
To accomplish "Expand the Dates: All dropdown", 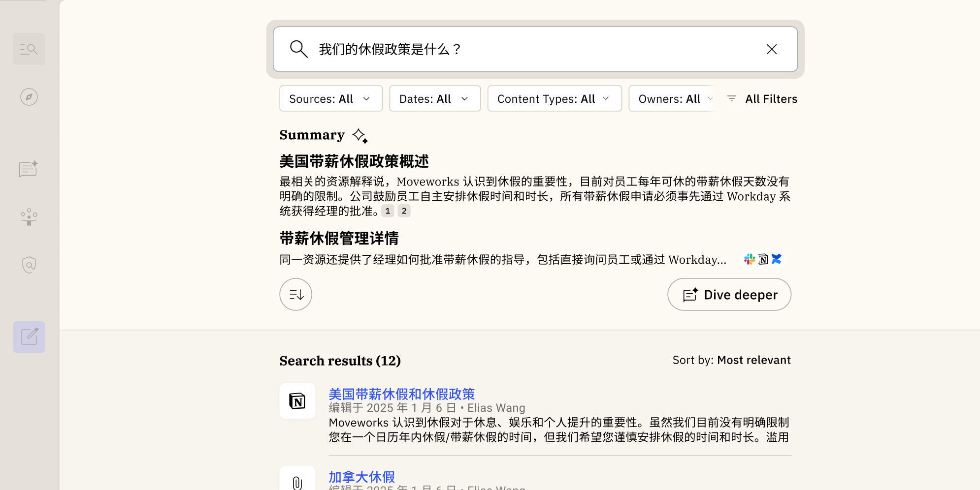I will 434,99.
